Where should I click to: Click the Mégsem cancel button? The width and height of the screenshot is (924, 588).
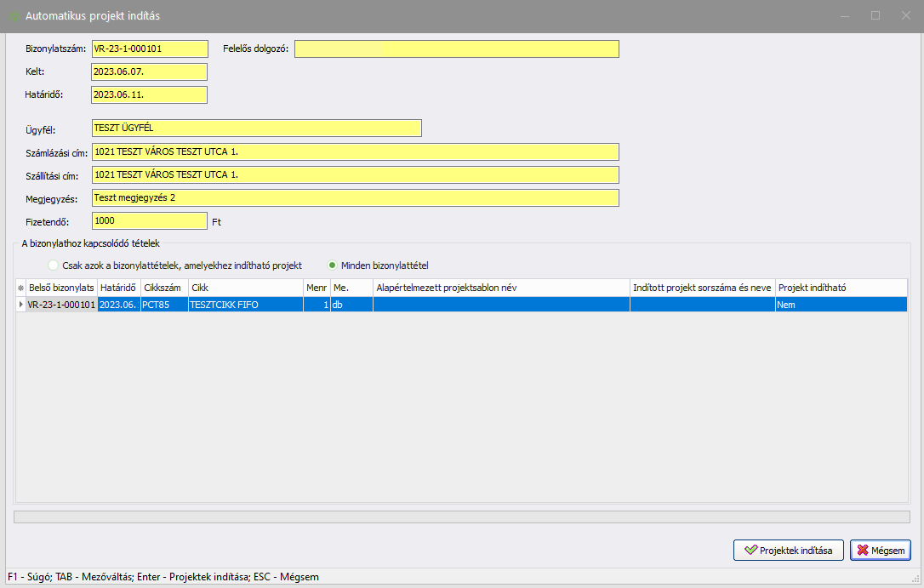tap(881, 550)
